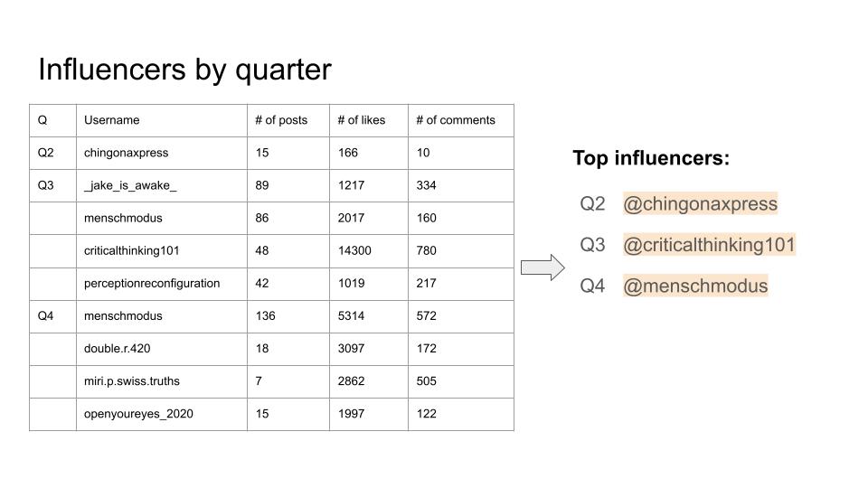Viewport: 868px width, 488px height.
Task: Click the @chingonaxpress highlighted username
Action: coord(700,203)
